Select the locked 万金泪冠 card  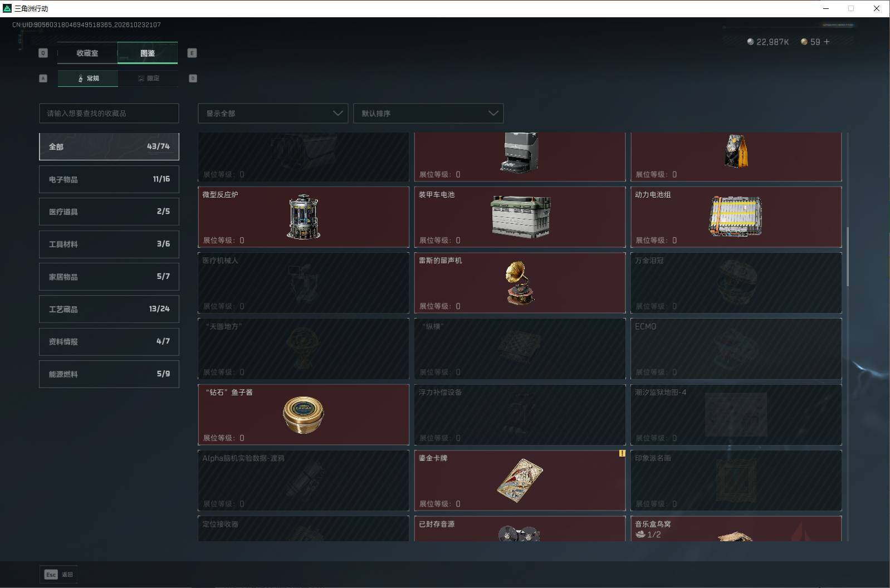point(736,283)
